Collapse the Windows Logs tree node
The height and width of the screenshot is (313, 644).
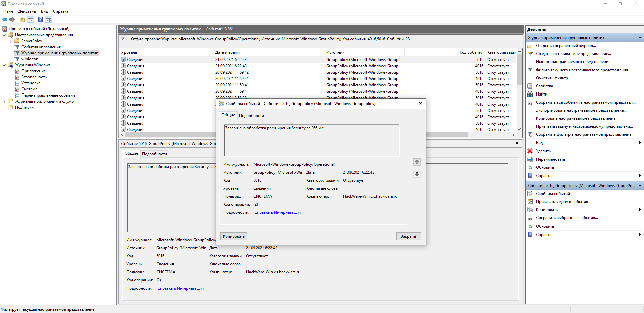(x=4, y=65)
